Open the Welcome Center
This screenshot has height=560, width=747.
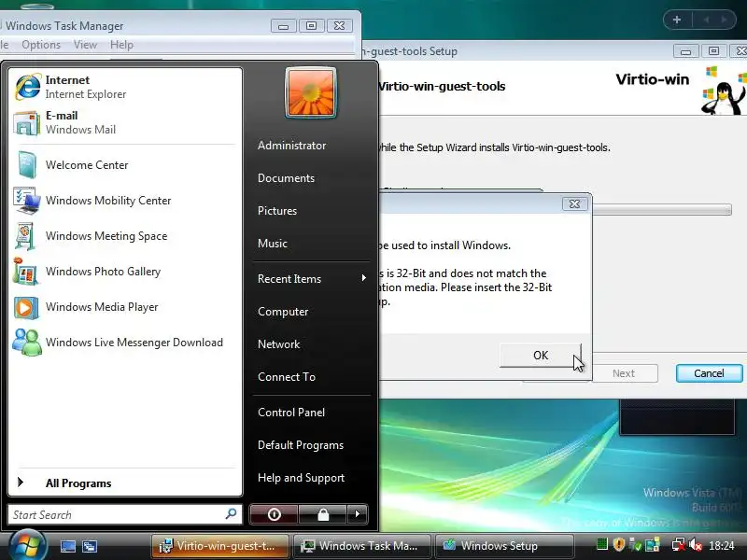click(x=125, y=165)
